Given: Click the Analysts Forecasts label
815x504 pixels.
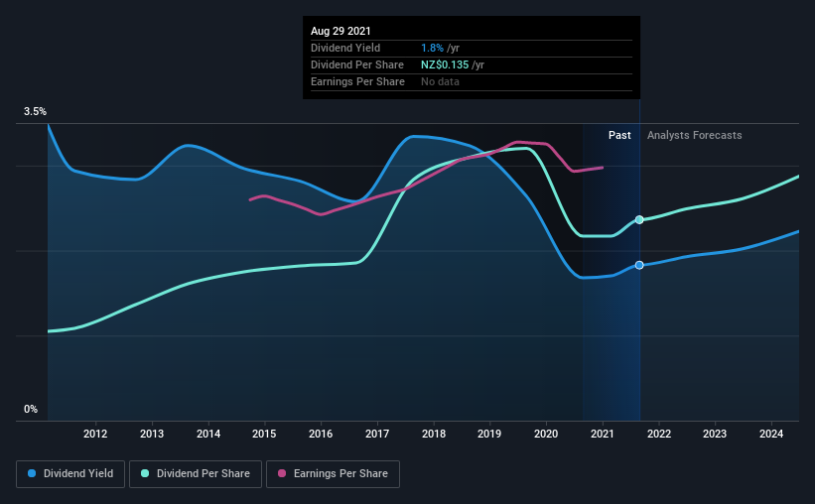Looking at the screenshot, I should pos(695,135).
